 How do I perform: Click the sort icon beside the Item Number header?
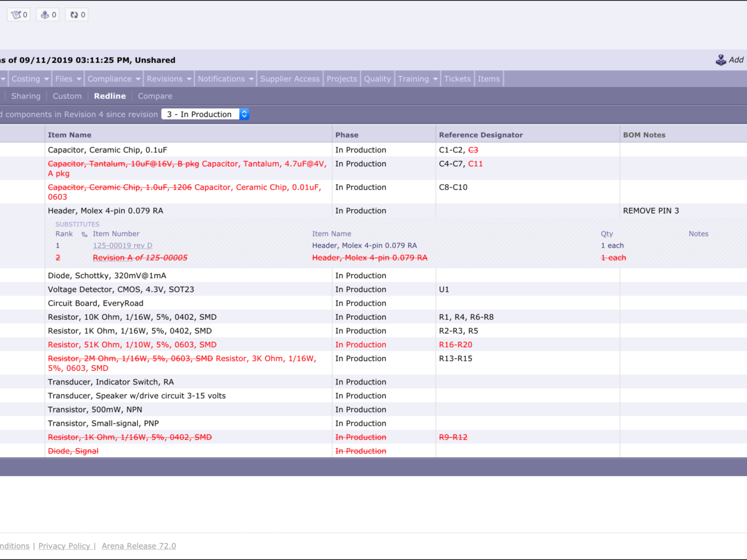(x=84, y=233)
